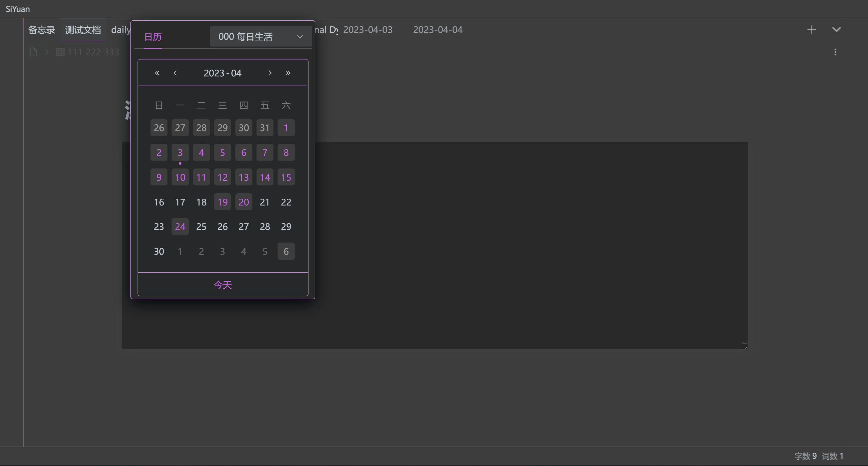This screenshot has height=466, width=868.
Task: Go to previous year in calendar
Action: (x=157, y=73)
